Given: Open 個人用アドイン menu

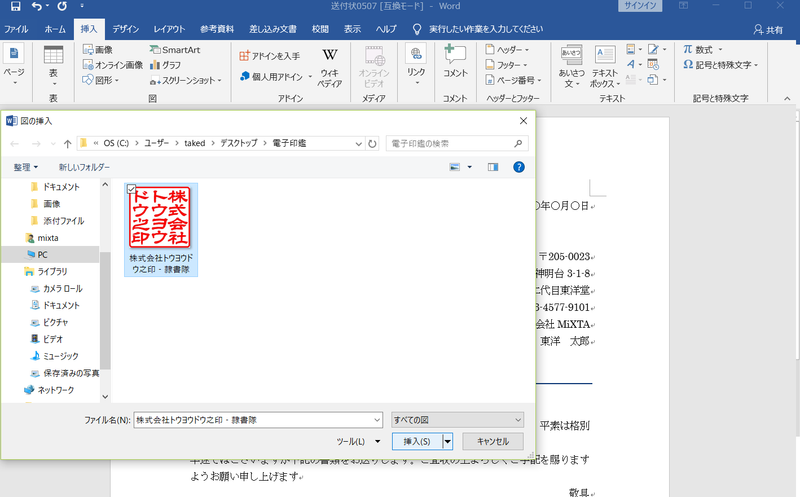Looking at the screenshot, I should tap(276, 77).
